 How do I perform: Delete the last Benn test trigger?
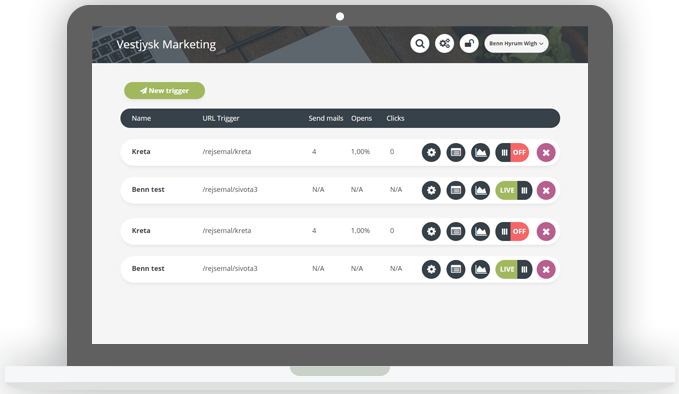(546, 269)
